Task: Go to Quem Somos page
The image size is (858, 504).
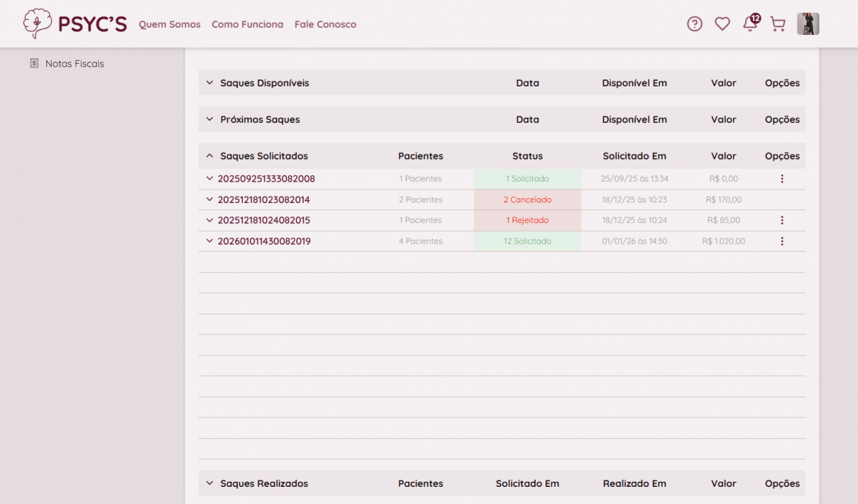Action: point(169,24)
